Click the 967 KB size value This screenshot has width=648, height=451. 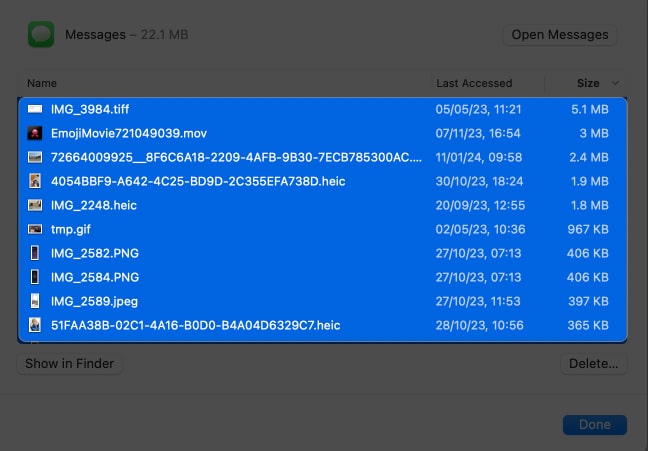(x=588, y=229)
